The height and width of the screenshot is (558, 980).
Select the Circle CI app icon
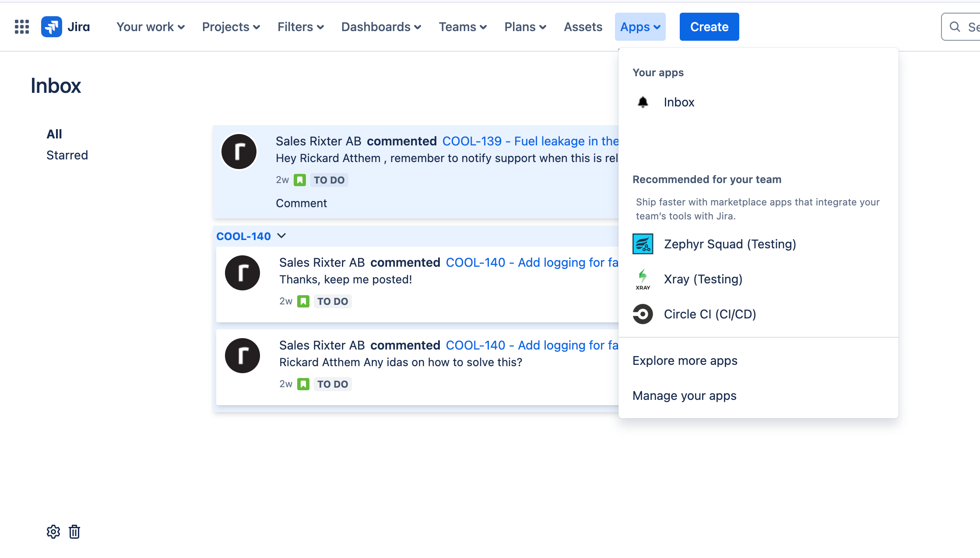pos(643,314)
